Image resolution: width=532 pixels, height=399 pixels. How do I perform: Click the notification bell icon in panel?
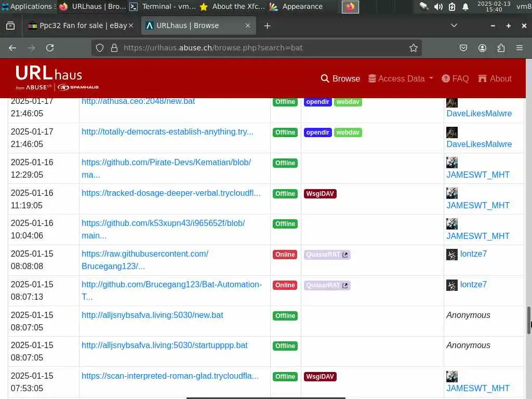[x=465, y=6]
